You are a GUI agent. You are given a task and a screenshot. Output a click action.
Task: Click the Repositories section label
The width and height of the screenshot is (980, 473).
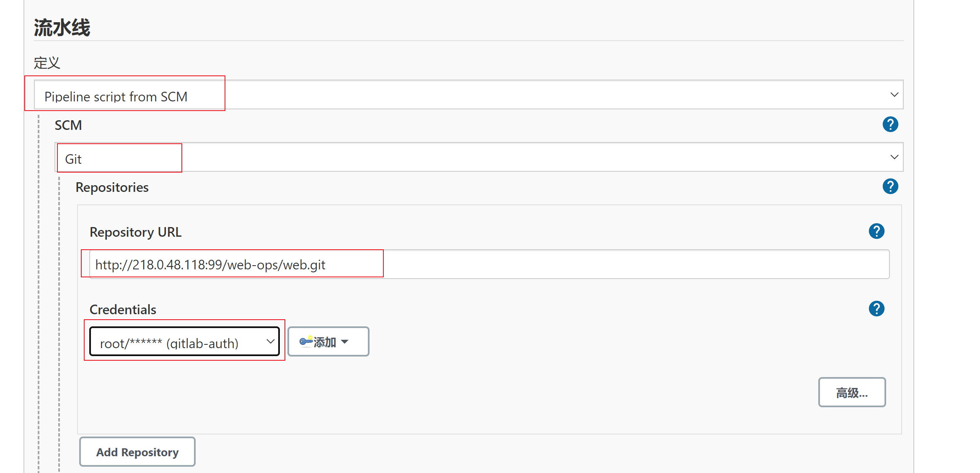click(112, 187)
